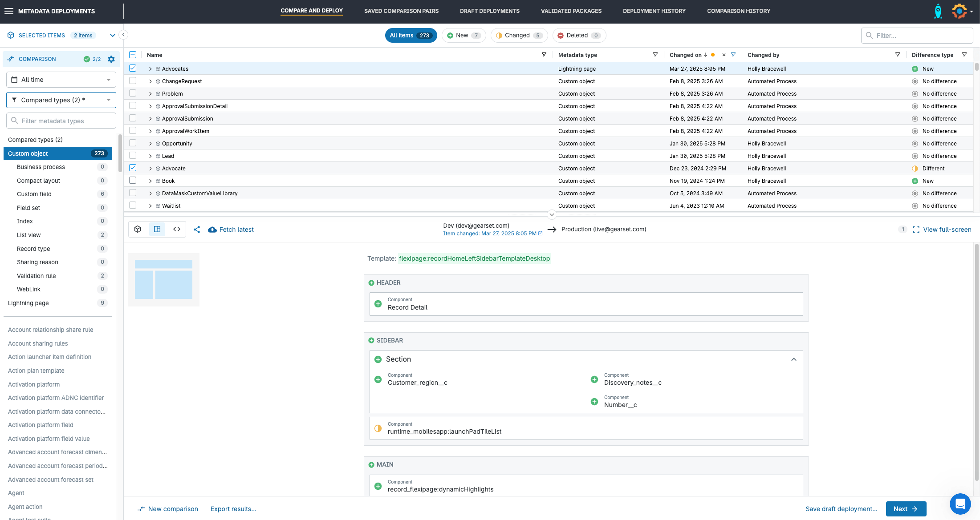The image size is (980, 520).
Task: Click the rocket icon in the header
Action: coord(938,11)
